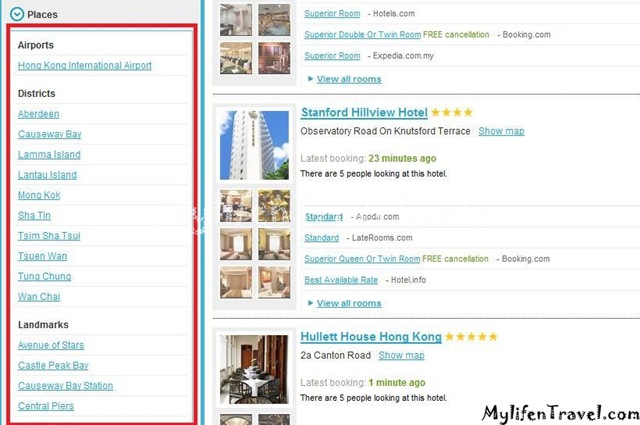Click the Airports heading
Image resolution: width=640 pixels, height=425 pixels.
tap(36, 45)
